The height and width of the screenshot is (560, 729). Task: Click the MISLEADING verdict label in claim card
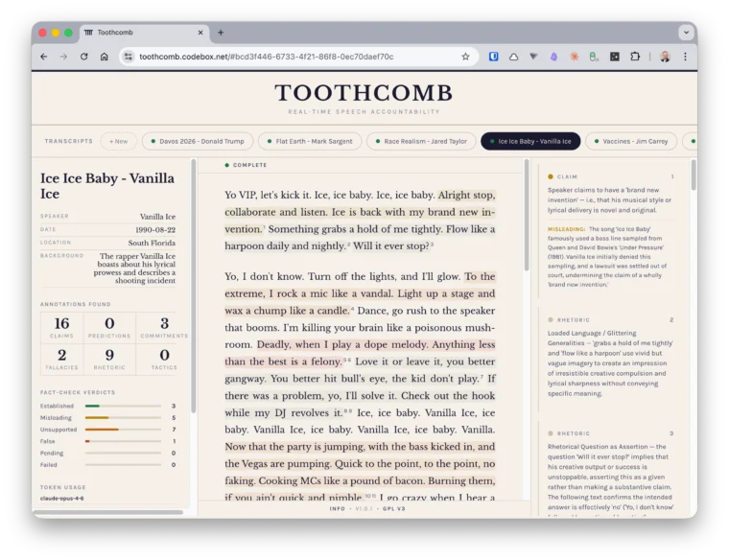(566, 229)
